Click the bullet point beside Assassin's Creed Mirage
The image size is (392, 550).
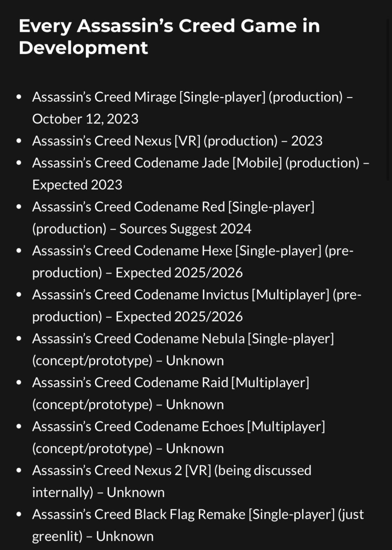[19, 97]
